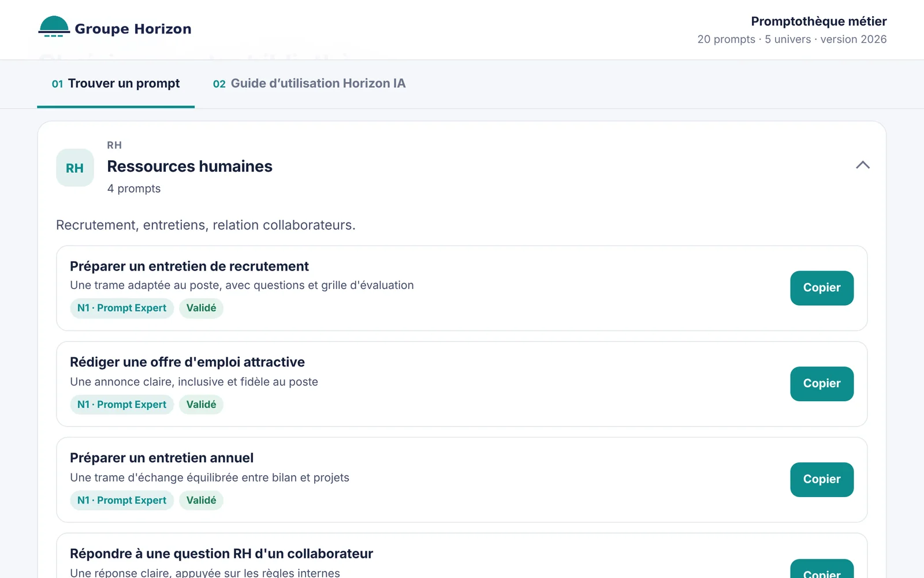
Task: Copy the HR question answer prompt
Action: pyautogui.click(x=822, y=569)
